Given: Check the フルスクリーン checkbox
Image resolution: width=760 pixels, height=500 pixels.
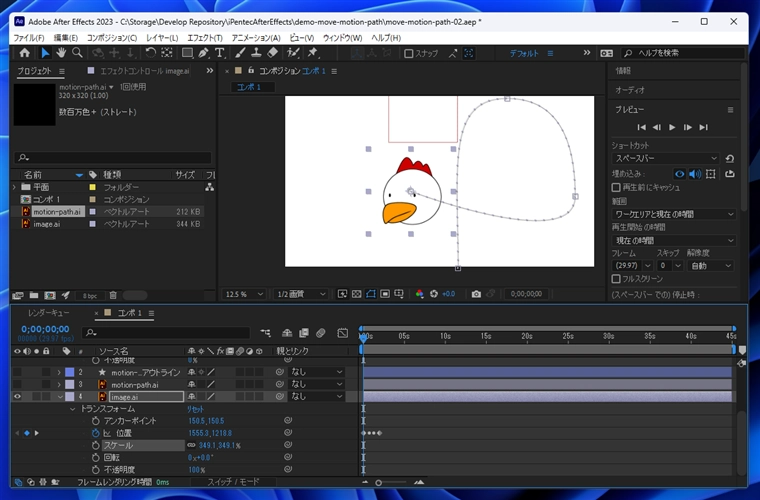Looking at the screenshot, I should 616,279.
